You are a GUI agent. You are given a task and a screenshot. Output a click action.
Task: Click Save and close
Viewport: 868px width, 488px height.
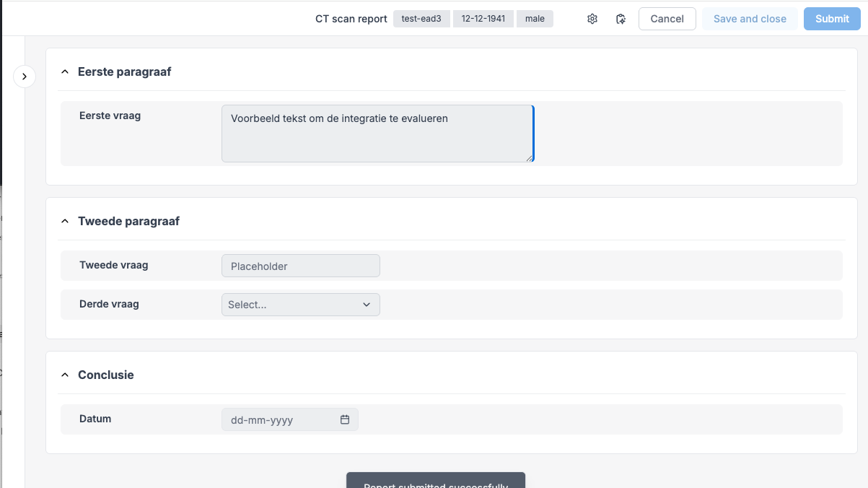750,19
